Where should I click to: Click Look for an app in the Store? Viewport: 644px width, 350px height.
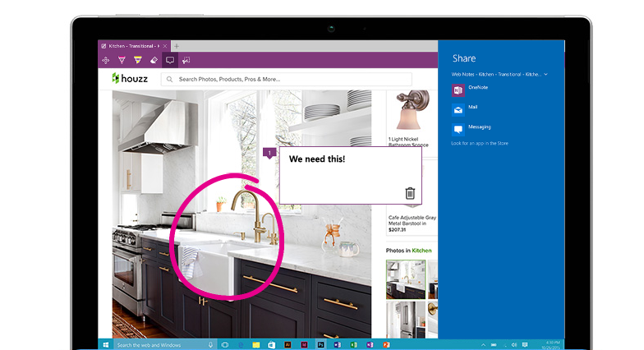[480, 143]
